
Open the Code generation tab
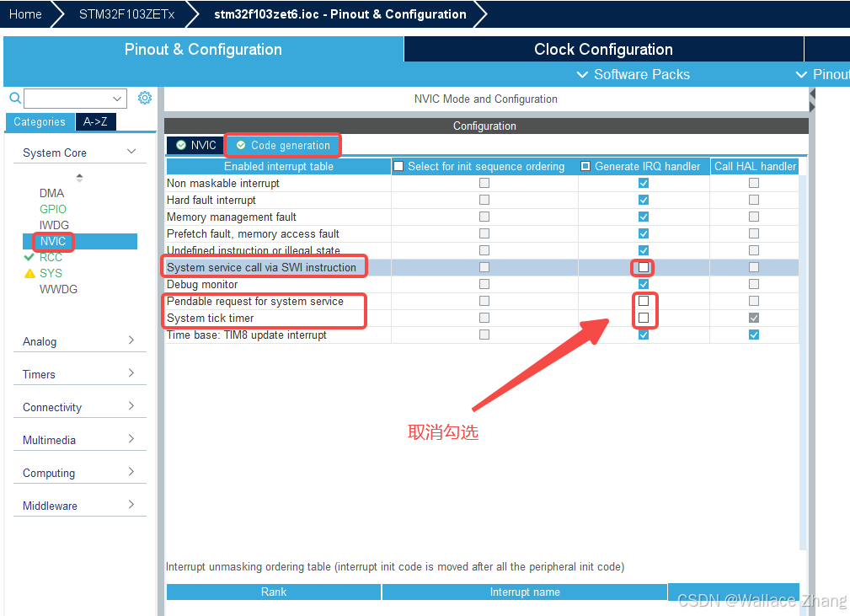pos(283,145)
